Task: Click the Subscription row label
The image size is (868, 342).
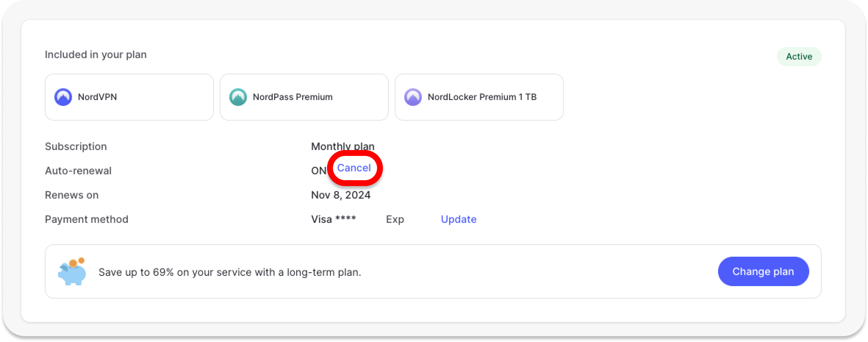Action: (x=76, y=146)
